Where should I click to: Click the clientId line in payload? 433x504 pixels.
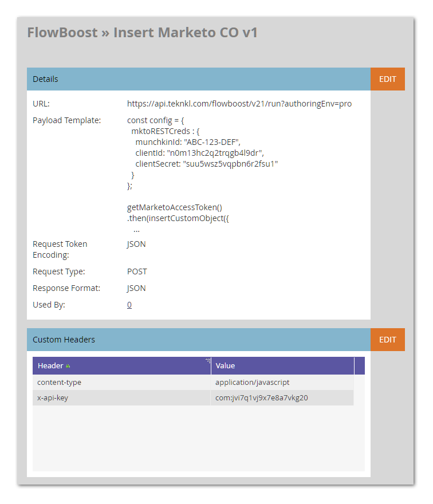tap(199, 153)
